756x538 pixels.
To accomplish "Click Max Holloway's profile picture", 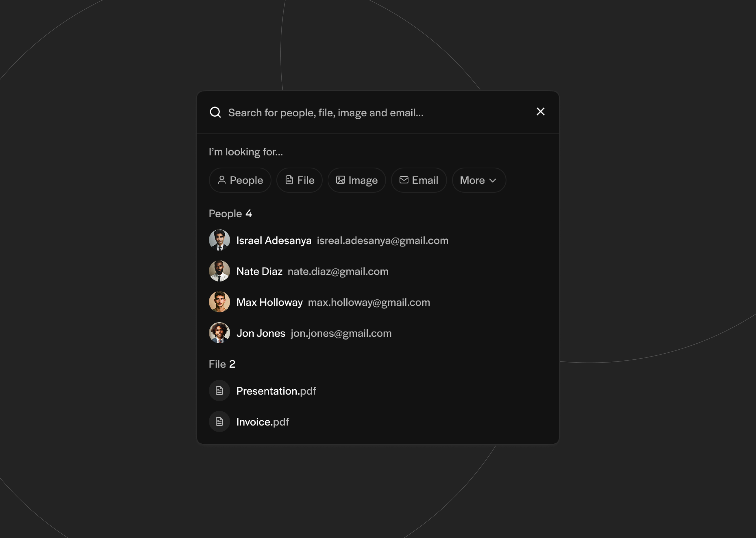I will tap(219, 302).
